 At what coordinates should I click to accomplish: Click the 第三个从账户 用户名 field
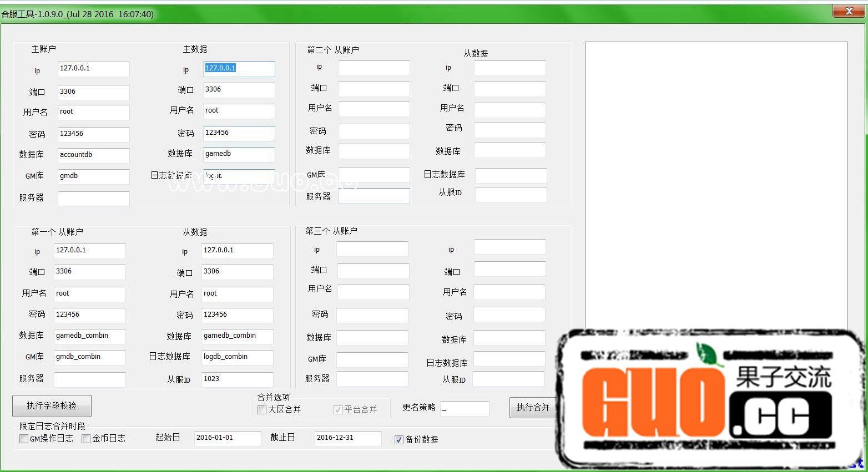point(372,292)
